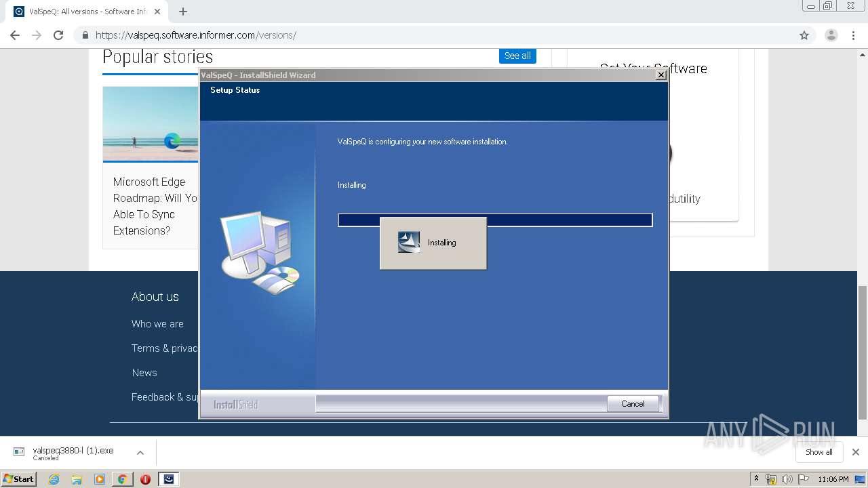
Task: Click the site padlock security icon
Action: point(85,35)
